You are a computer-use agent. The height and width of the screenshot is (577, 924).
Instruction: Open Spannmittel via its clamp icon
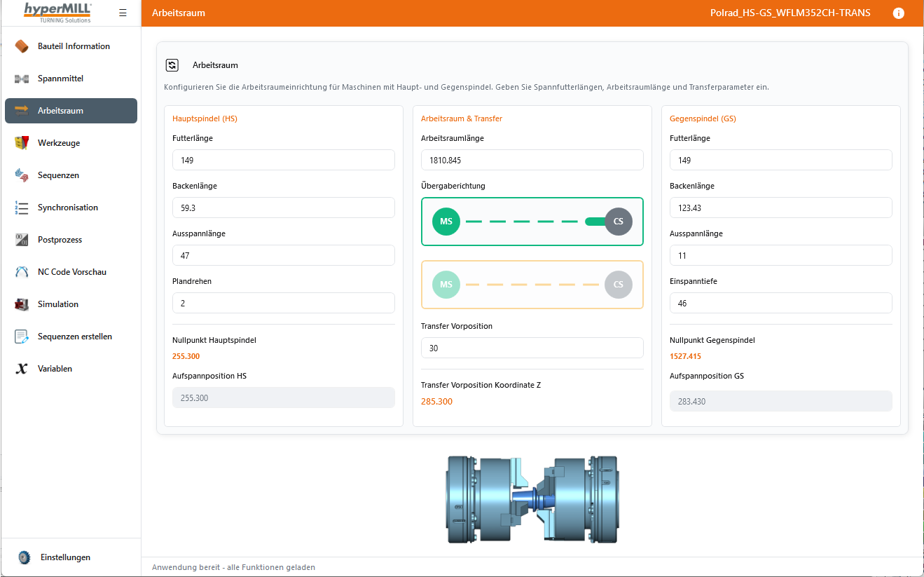point(22,79)
